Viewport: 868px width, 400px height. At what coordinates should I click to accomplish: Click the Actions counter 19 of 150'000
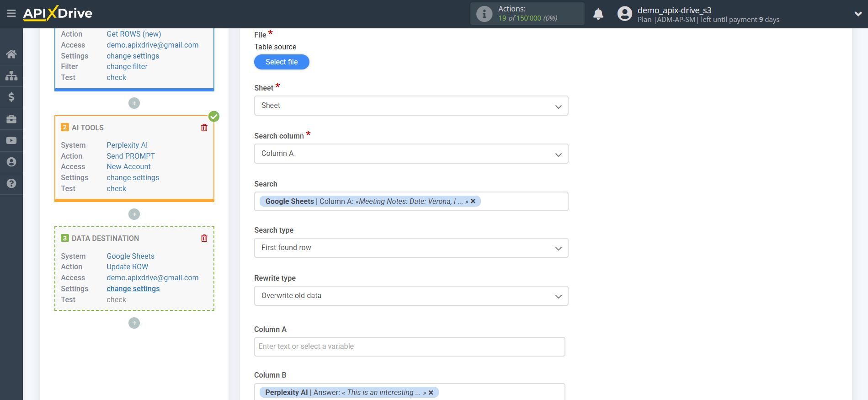tap(528, 18)
